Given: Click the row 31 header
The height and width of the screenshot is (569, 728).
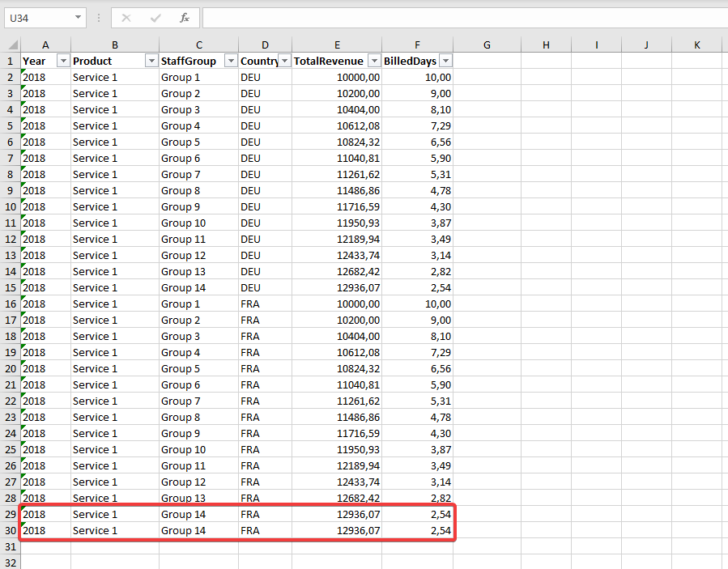Looking at the screenshot, I should point(11,546).
